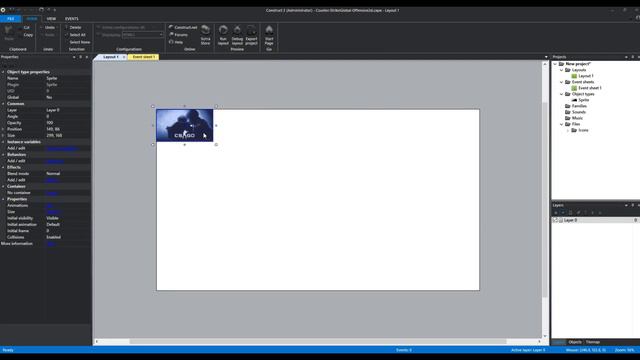Switch to the Event sheet 1 tab
Screen dimensions: 640x360
click(144, 57)
